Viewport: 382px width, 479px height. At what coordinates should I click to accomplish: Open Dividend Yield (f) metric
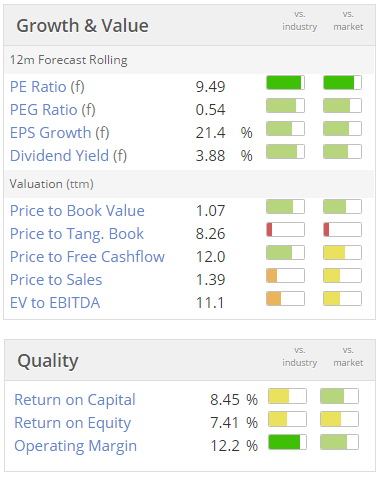tap(68, 156)
